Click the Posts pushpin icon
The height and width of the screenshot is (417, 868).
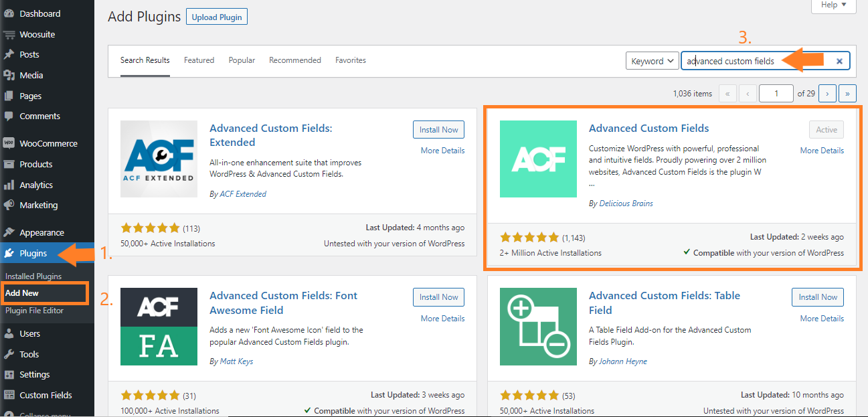click(9, 54)
